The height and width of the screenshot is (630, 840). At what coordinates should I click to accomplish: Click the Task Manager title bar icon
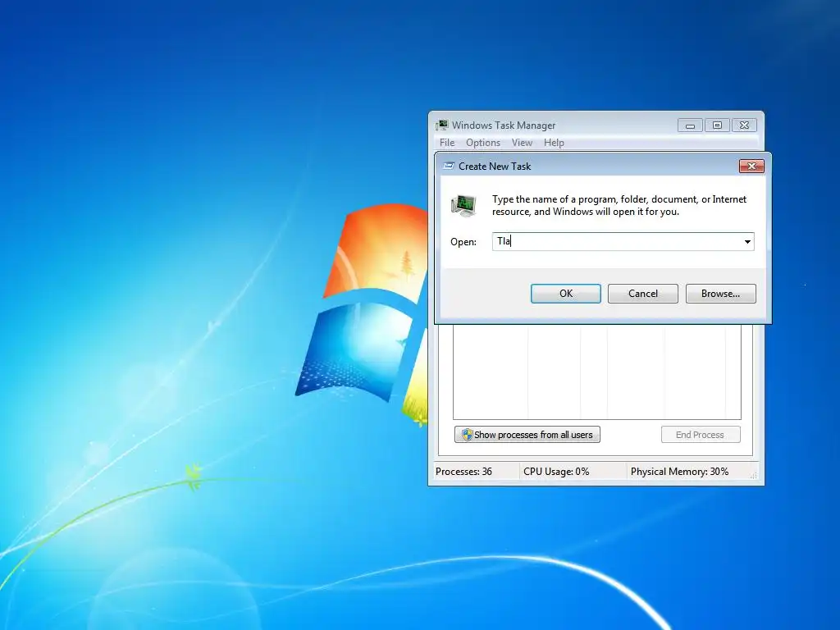tap(442, 126)
